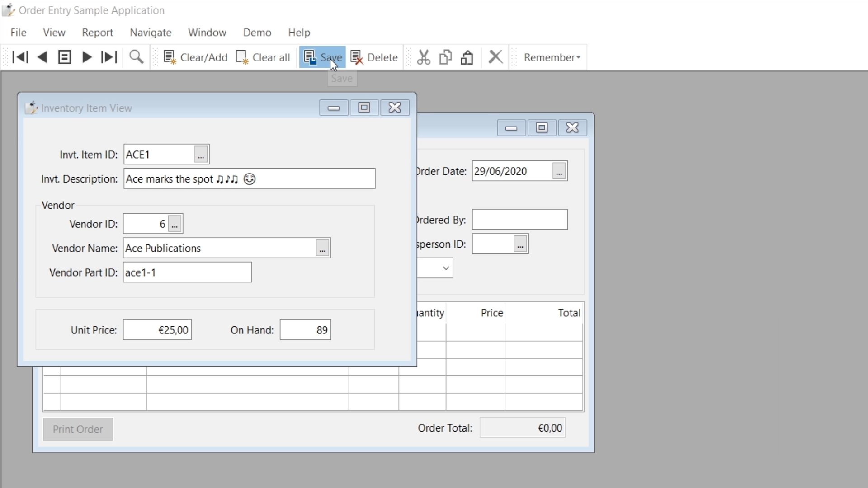Open the magnifier lookup prompt icon
This screenshot has width=868, height=488.
[x=136, y=57]
